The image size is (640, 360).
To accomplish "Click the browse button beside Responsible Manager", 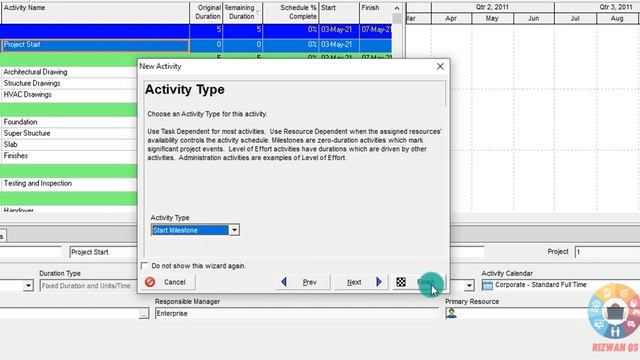I will pos(144,313).
